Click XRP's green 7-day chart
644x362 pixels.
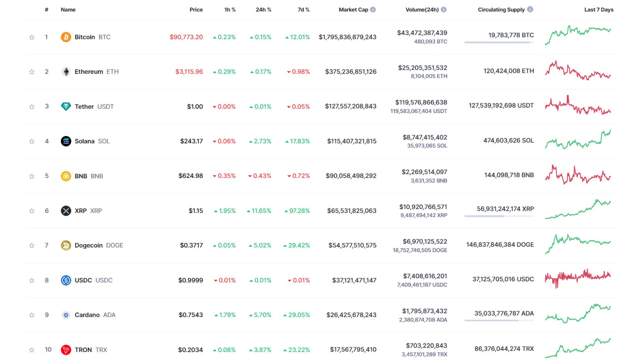pos(579,211)
